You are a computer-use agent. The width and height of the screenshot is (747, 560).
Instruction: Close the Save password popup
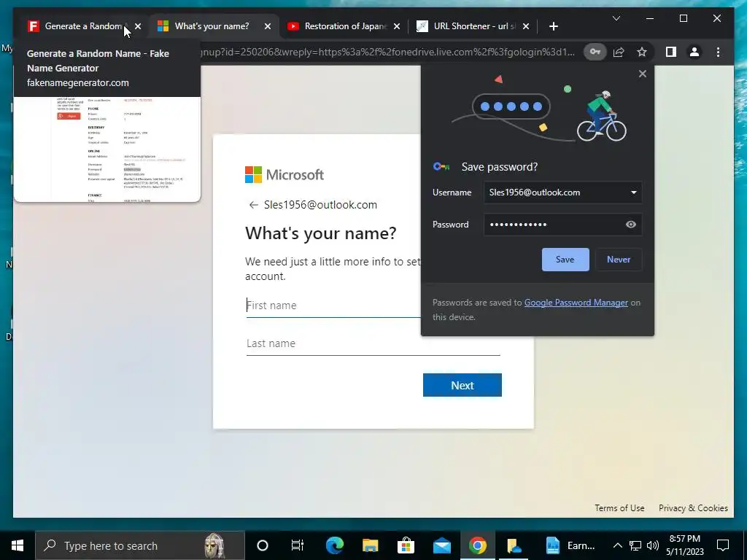pyautogui.click(x=642, y=74)
